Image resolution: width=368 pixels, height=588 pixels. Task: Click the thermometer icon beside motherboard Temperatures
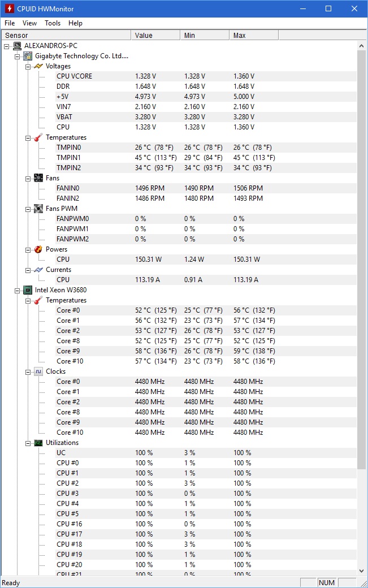point(38,137)
